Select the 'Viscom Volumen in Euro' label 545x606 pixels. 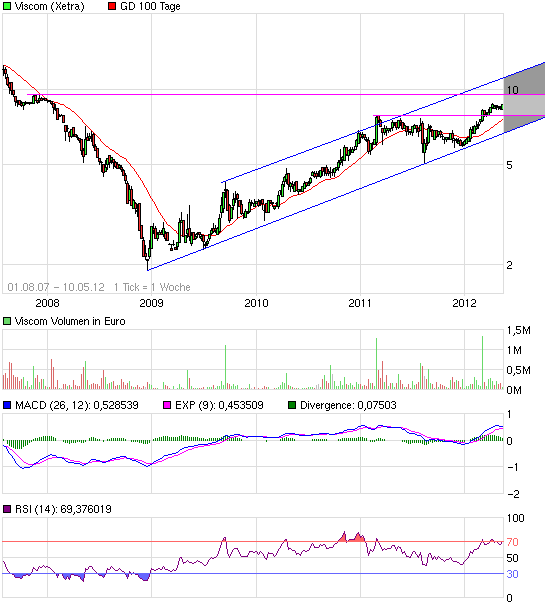[70, 322]
